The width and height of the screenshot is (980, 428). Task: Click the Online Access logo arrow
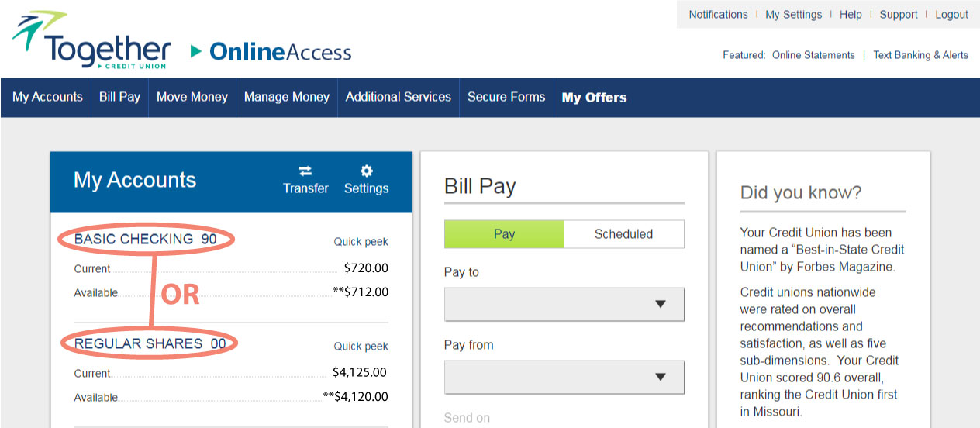(196, 52)
